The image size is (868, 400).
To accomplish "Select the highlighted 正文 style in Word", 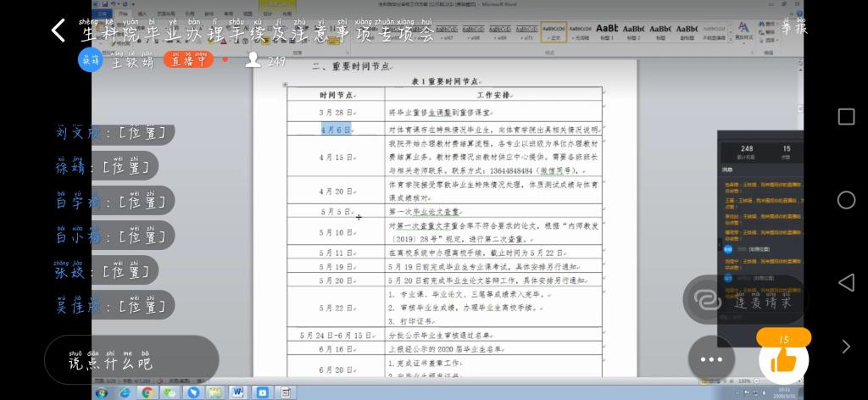I will 554,32.
